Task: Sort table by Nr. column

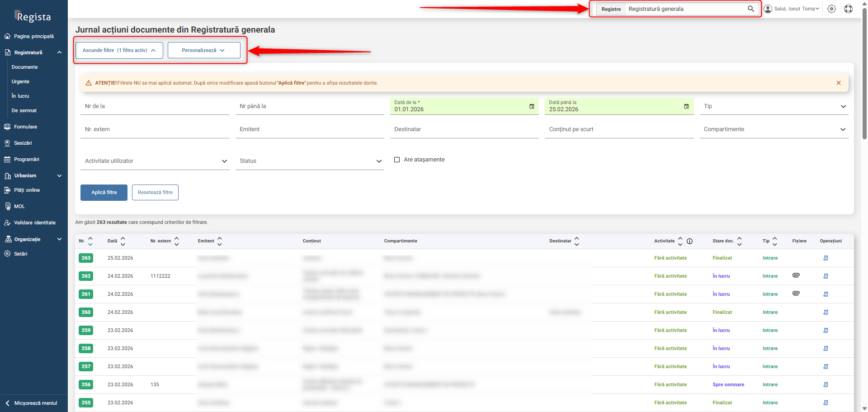Action: point(90,241)
